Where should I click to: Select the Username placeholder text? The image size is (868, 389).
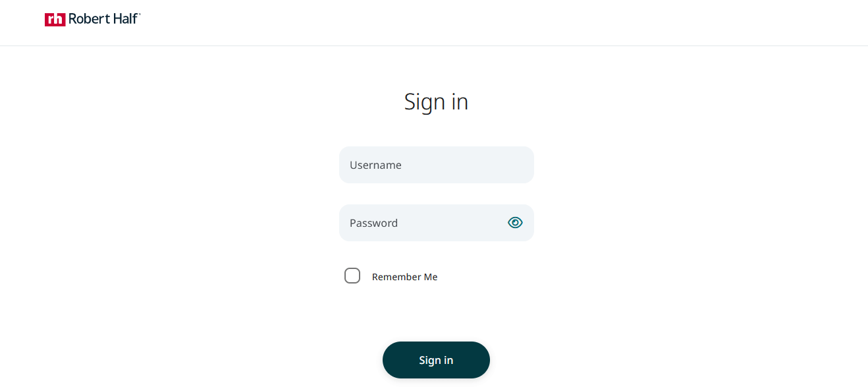click(x=375, y=165)
